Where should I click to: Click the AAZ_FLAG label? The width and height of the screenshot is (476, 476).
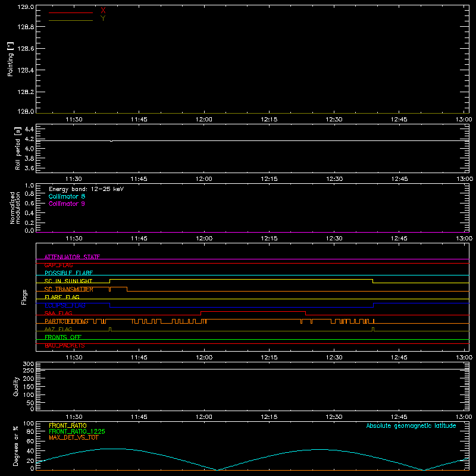[58, 329]
